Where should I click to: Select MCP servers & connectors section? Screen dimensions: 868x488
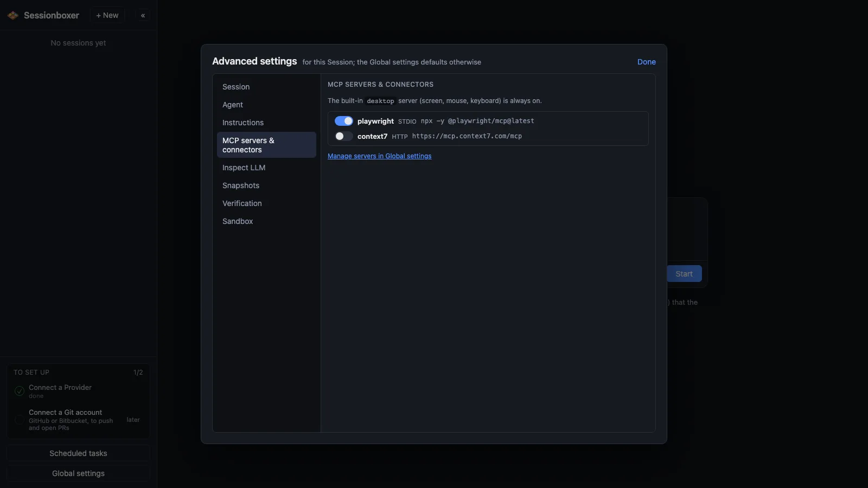point(266,145)
